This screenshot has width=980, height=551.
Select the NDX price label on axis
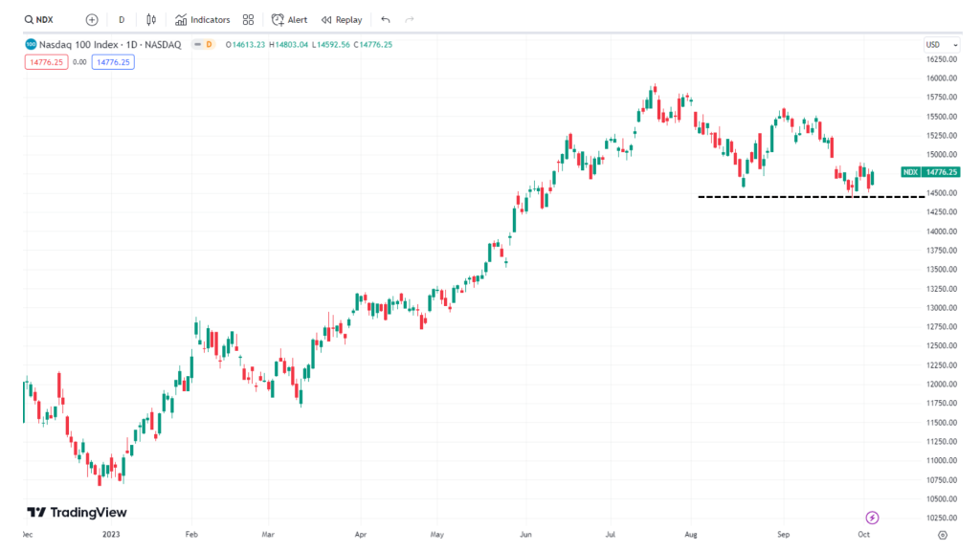930,172
